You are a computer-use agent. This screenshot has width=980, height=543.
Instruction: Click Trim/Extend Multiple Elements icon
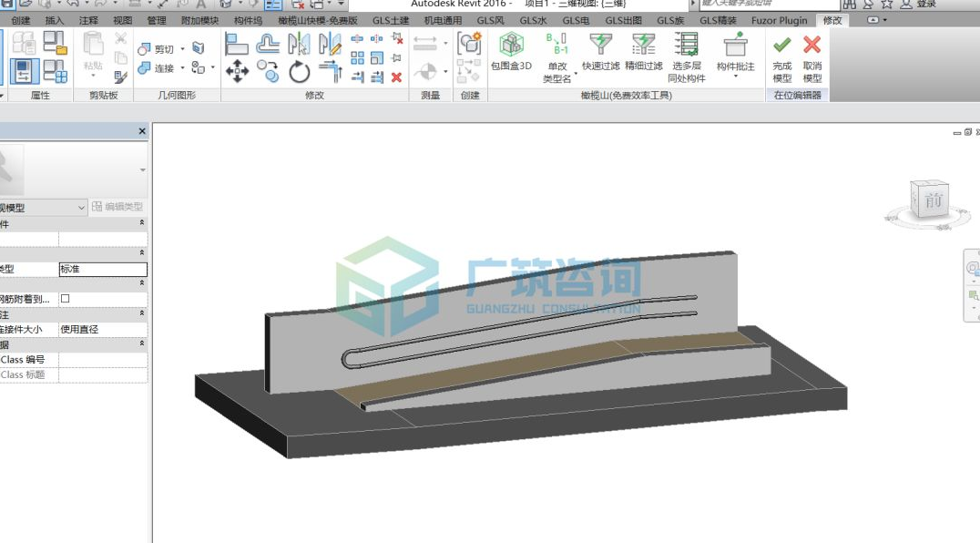pyautogui.click(x=377, y=77)
